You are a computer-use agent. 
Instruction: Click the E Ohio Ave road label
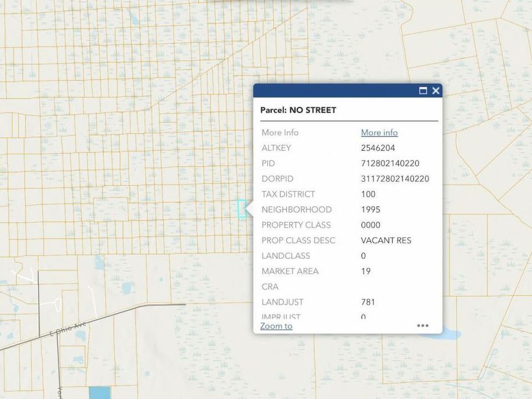pyautogui.click(x=68, y=330)
